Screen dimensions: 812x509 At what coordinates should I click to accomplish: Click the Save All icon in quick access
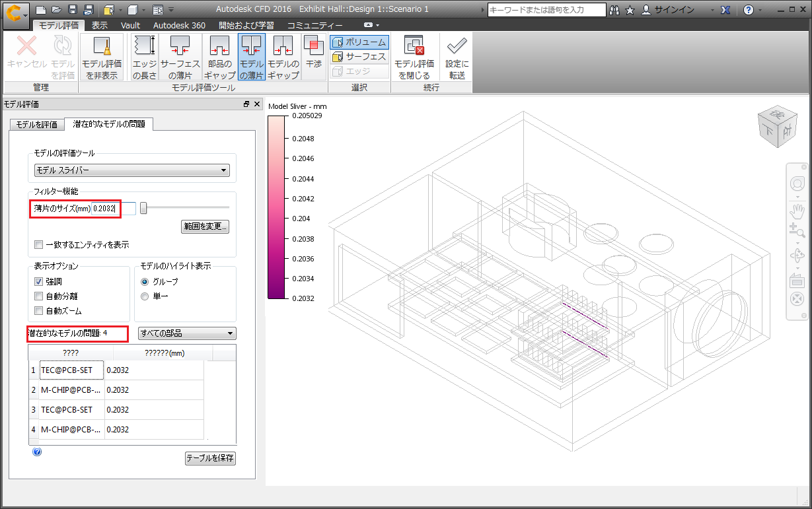89,10
